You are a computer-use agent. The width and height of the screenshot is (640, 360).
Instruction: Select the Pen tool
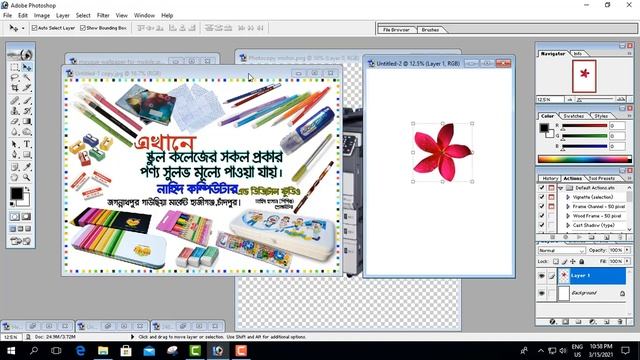coord(15,155)
